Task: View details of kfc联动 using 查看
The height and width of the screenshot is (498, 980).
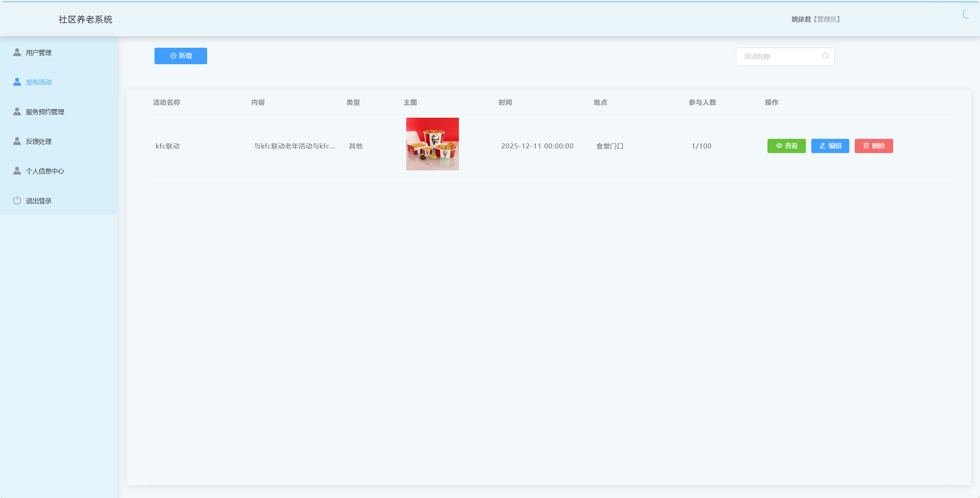Action: point(786,146)
